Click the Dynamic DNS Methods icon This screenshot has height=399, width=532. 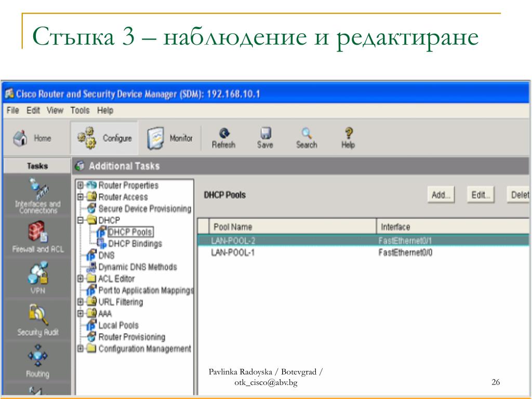click(91, 267)
